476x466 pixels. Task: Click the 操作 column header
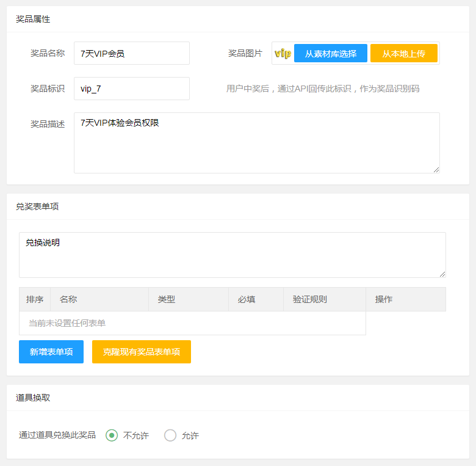406,299
